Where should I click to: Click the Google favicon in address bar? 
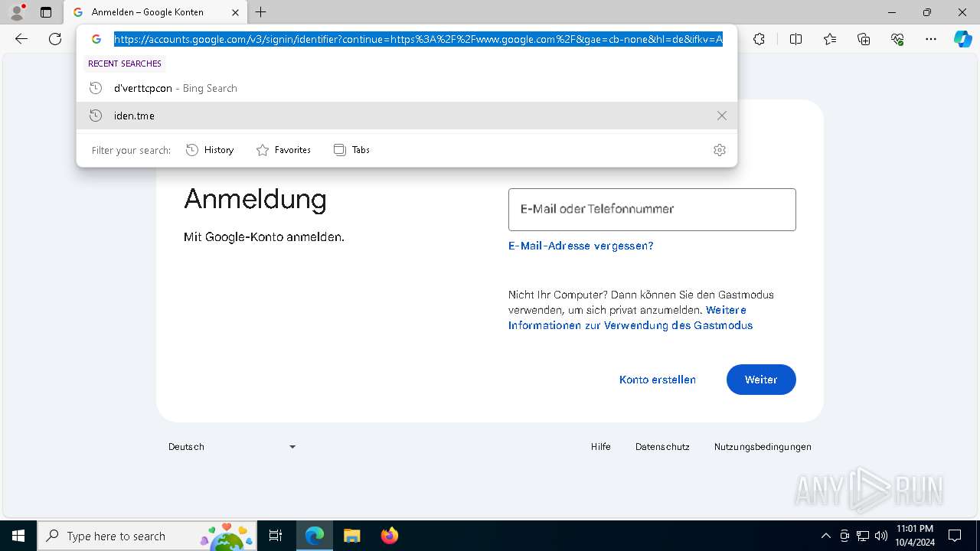96,39
